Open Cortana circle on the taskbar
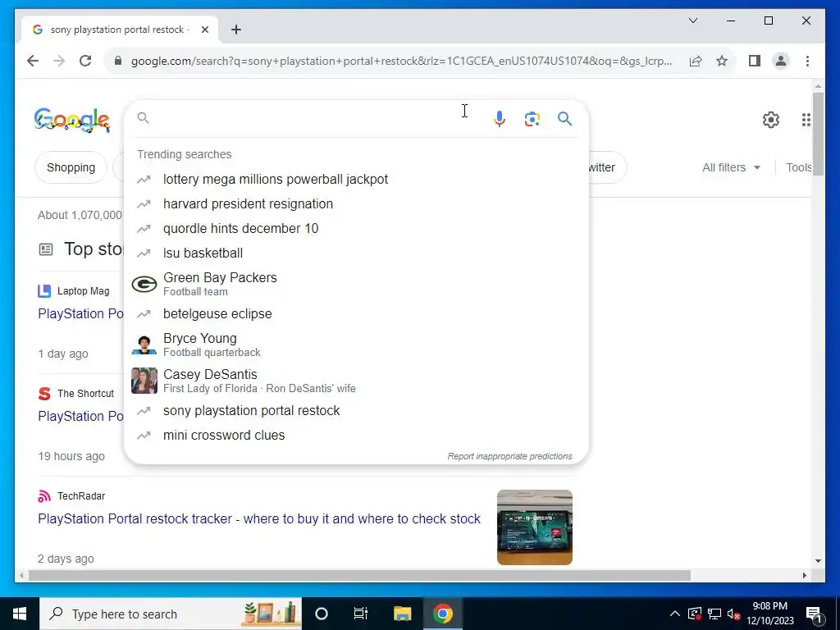Viewport: 840px width, 630px height. point(322,614)
